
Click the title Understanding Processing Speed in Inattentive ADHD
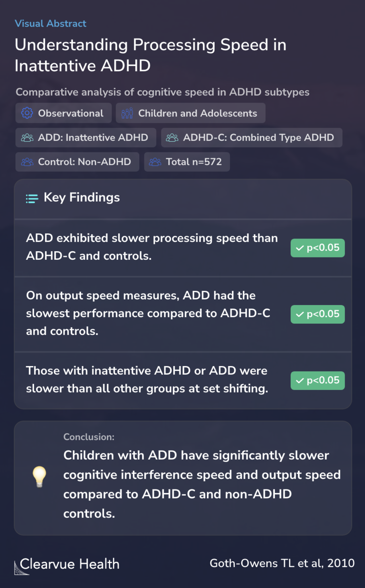(151, 55)
